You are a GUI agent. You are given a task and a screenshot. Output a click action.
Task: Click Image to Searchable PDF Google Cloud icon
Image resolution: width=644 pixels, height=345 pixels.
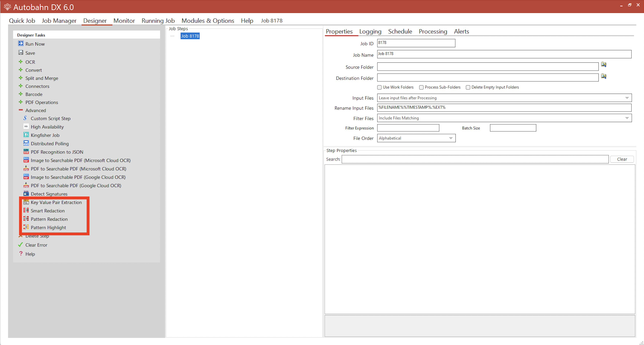tap(26, 177)
